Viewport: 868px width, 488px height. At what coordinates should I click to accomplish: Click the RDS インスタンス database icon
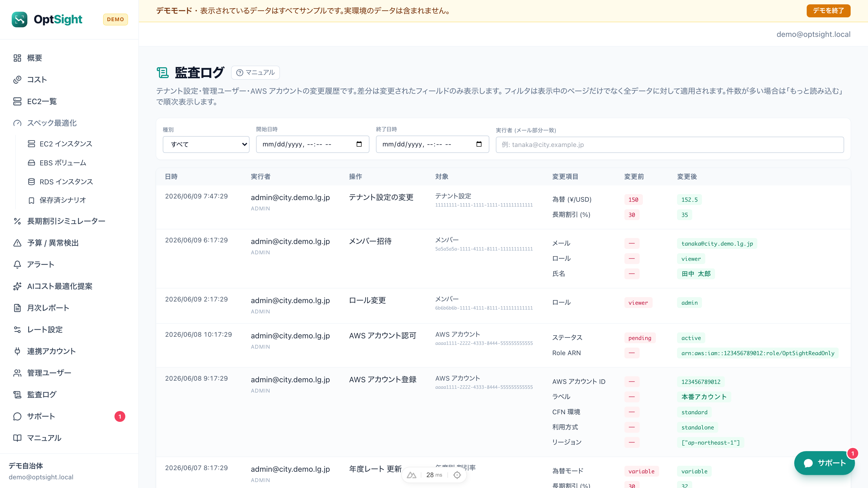tap(31, 182)
